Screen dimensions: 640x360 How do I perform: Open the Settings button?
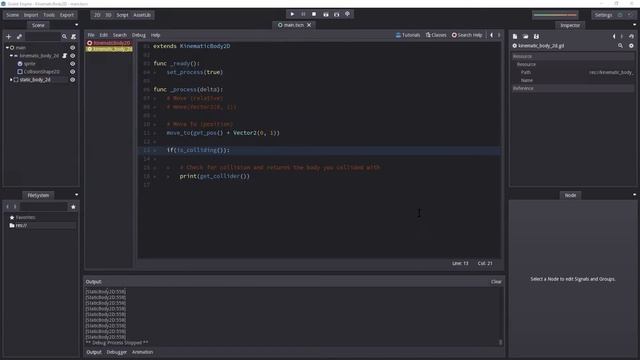click(603, 15)
